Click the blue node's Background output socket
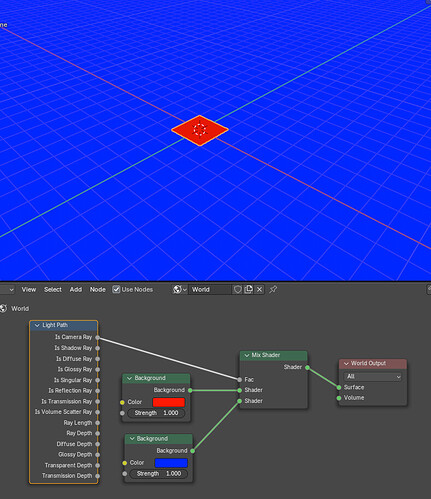431x499 pixels. 193,451
